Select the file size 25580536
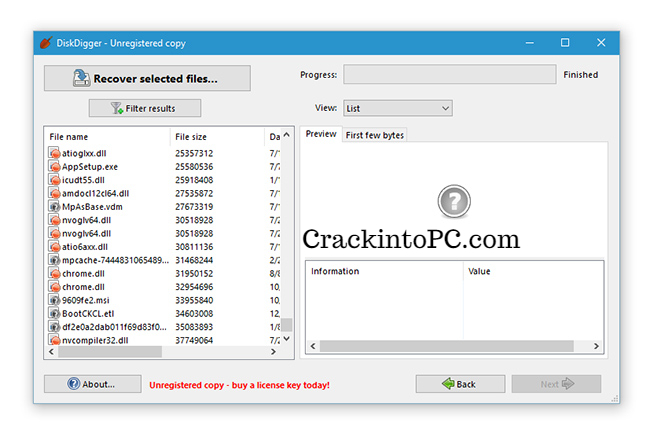 click(194, 167)
